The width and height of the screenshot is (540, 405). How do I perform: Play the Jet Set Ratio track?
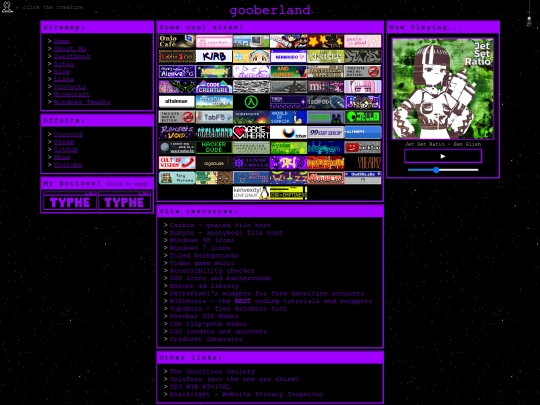pos(443,156)
